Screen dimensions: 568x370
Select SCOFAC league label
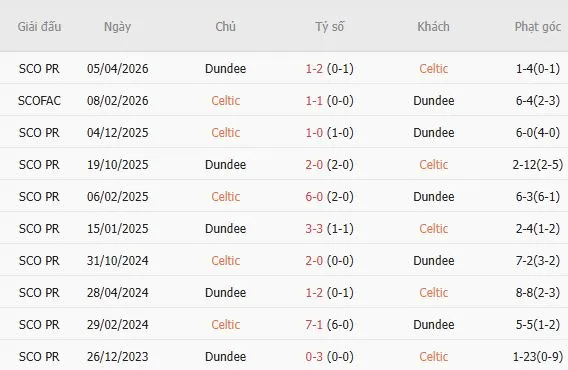click(x=39, y=101)
